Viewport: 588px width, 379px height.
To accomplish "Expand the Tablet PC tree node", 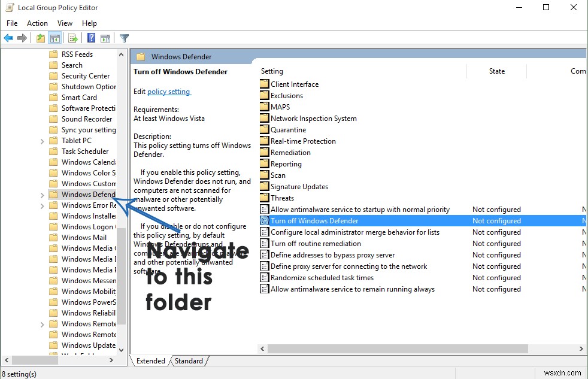I will 42,141.
